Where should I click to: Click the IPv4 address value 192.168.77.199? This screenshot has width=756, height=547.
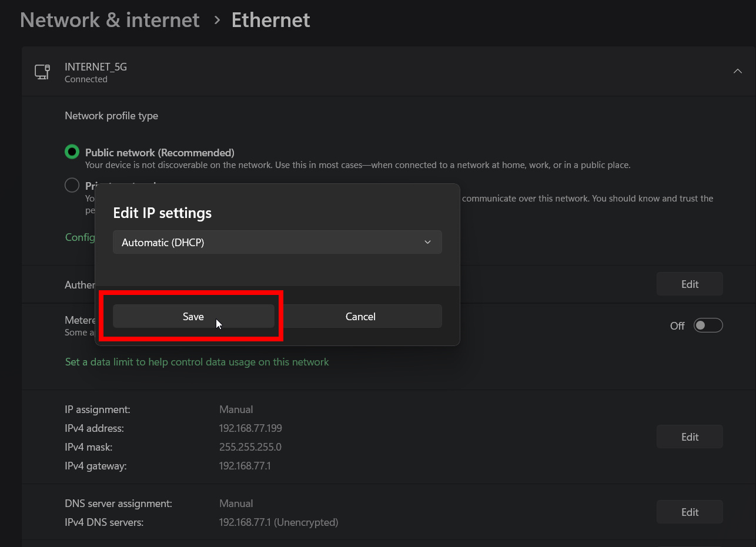(250, 428)
